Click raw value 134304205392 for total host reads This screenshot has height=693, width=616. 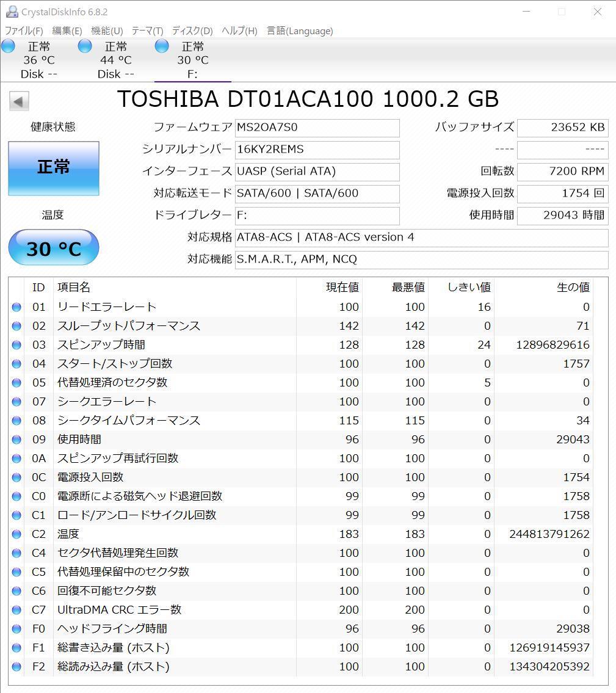pos(549,667)
